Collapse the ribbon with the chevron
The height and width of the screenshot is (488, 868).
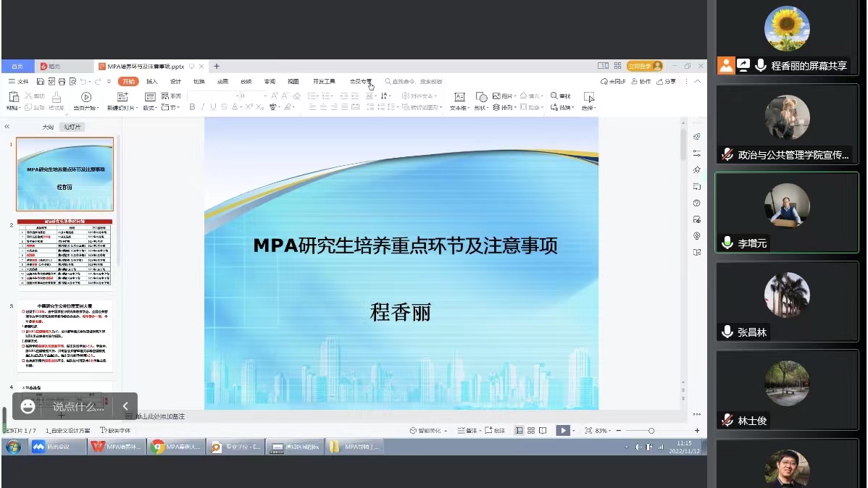tap(697, 82)
